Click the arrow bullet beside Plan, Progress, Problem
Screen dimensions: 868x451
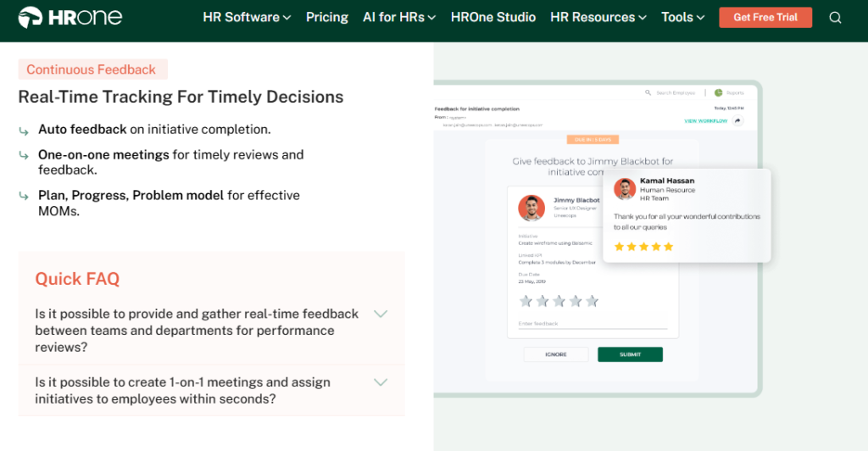click(x=23, y=196)
